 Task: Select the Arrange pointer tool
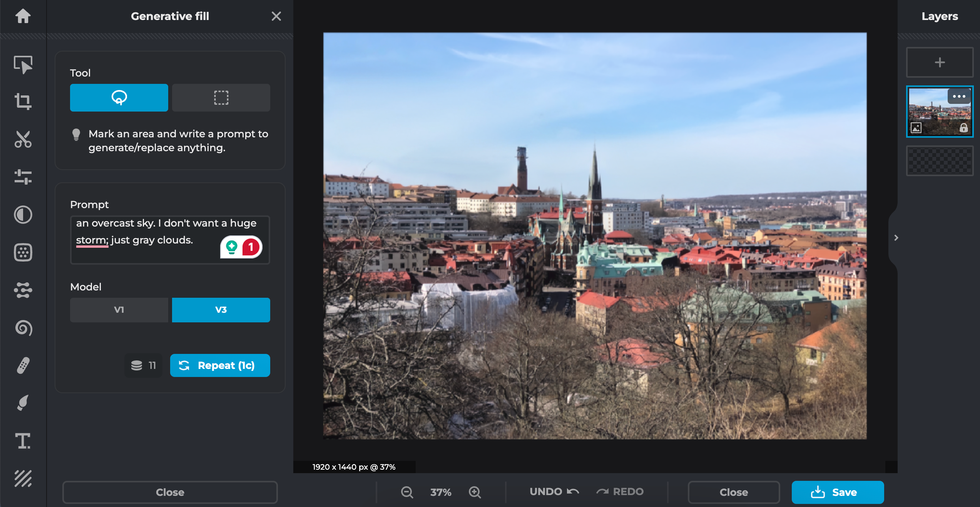[23, 65]
